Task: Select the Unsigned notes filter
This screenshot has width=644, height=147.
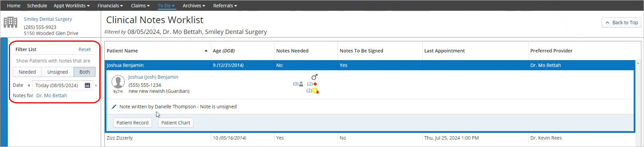Action: point(57,72)
